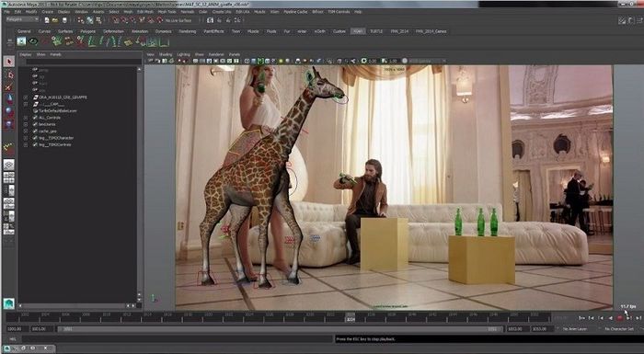644x354 pixels.
Task: Open the Shading menu in the viewport panel
Action: tap(166, 54)
